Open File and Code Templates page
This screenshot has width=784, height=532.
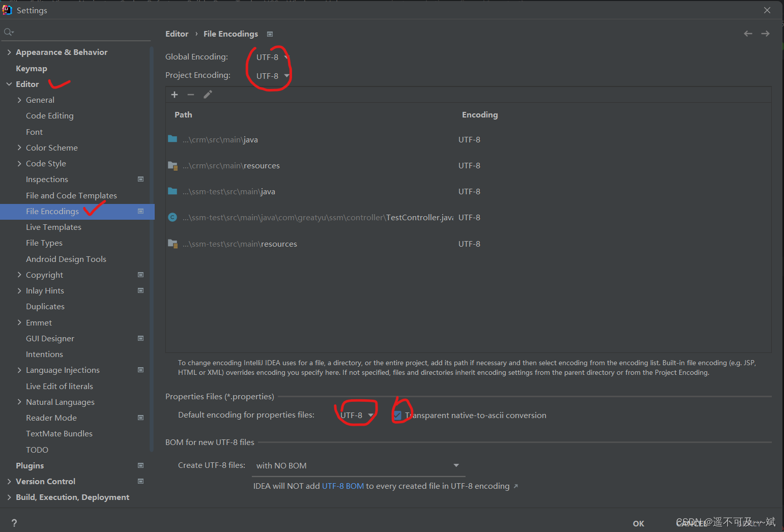click(71, 195)
